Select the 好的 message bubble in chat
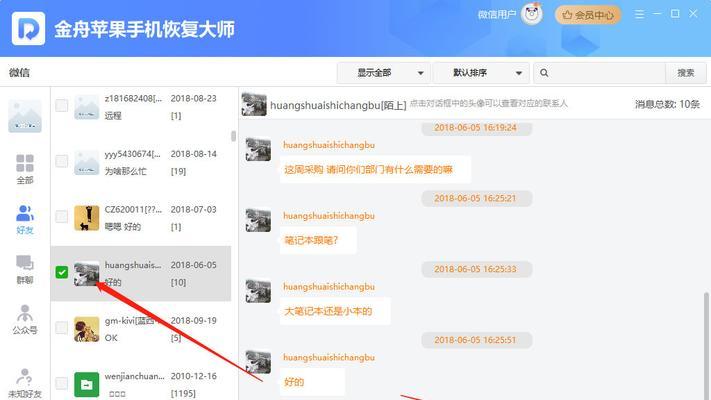Viewport: 711px width, 400px height. 312,382
